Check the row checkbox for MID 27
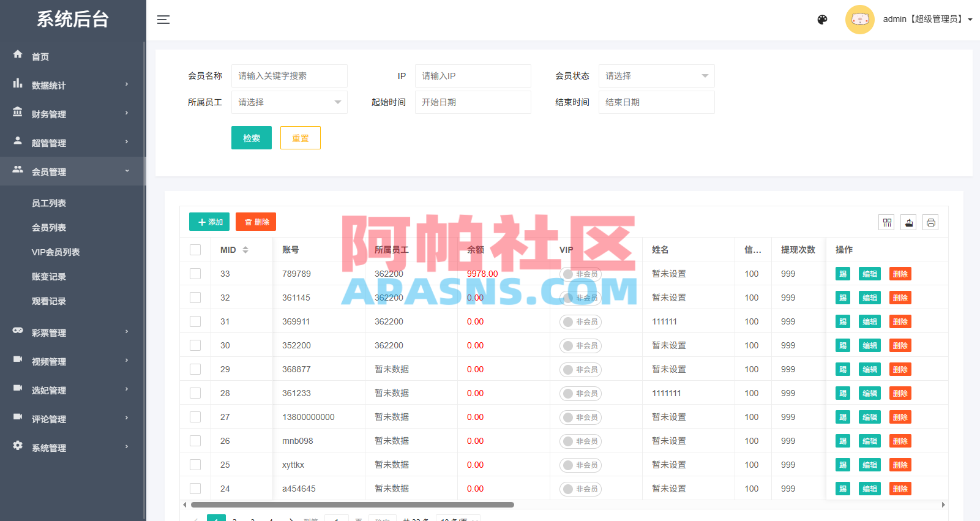Viewport: 980px width, 521px height. [195, 417]
